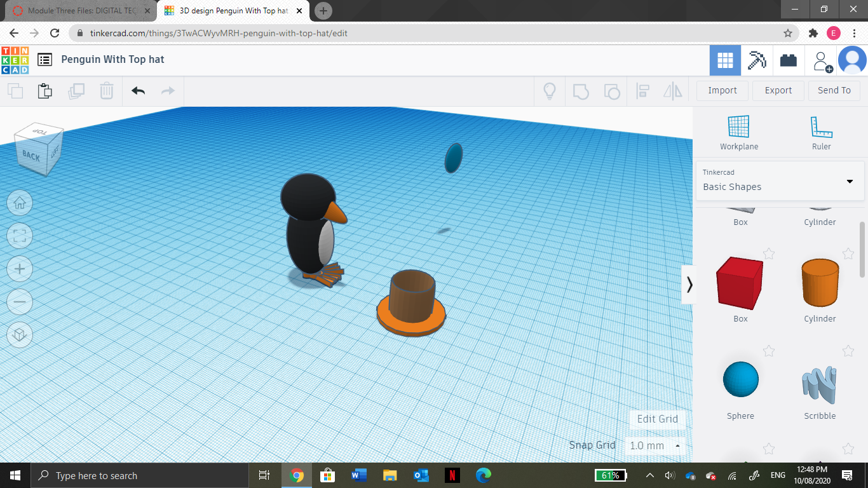Collapse the shapes panel chevron

(x=689, y=285)
